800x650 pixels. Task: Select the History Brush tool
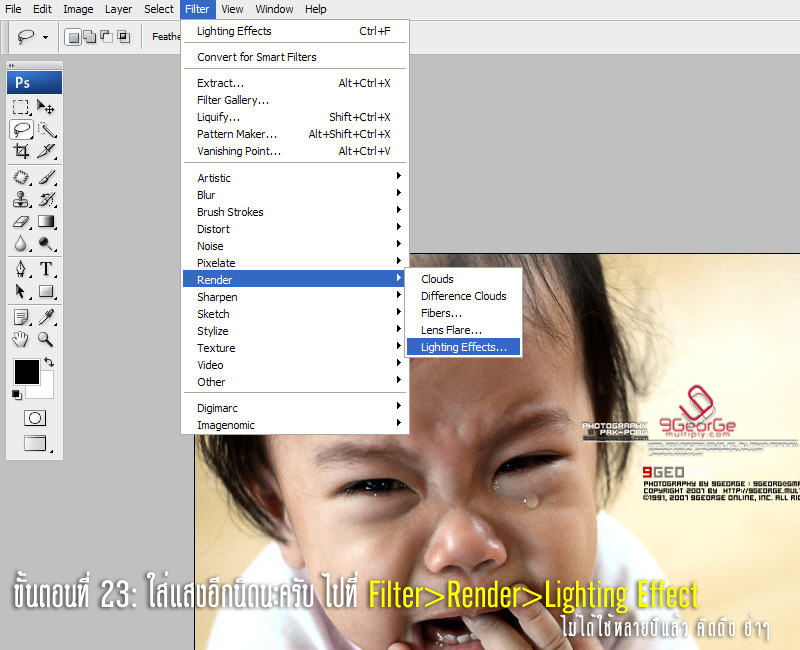click(x=46, y=199)
